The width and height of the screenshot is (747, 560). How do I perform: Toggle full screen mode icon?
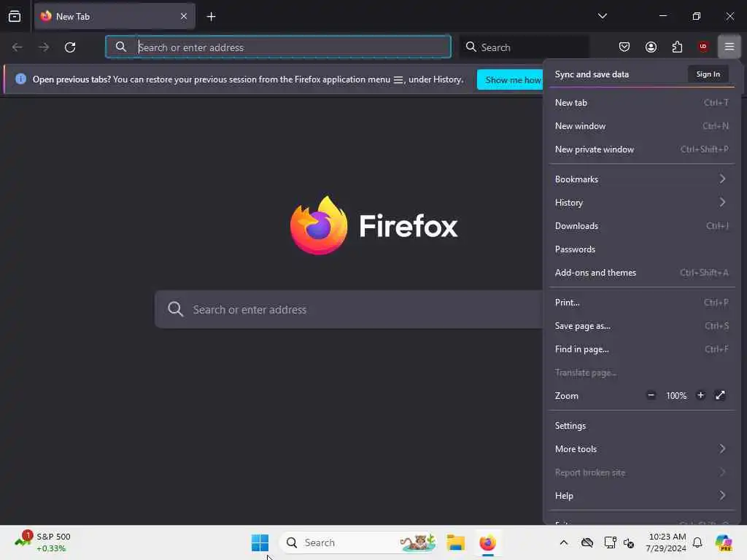(x=720, y=395)
